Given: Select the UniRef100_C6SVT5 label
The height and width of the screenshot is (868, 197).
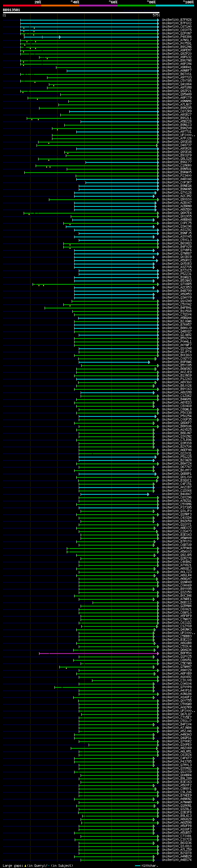Looking at the screenshot, I should tap(176, 30).
